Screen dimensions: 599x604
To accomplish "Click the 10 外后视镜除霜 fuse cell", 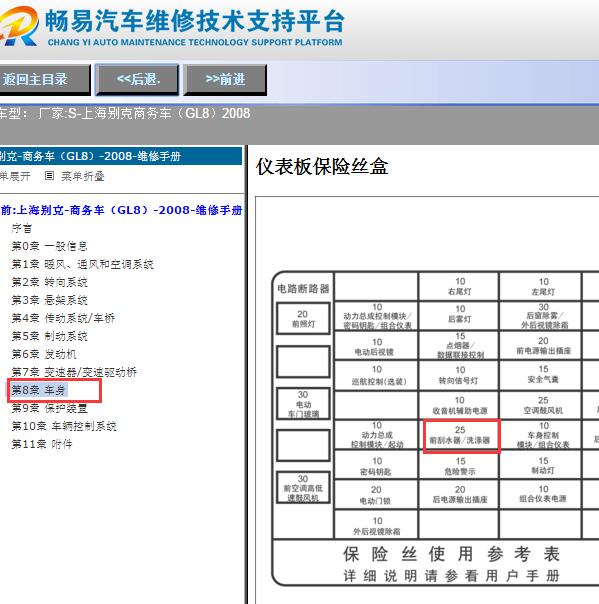I will pos(376,526).
